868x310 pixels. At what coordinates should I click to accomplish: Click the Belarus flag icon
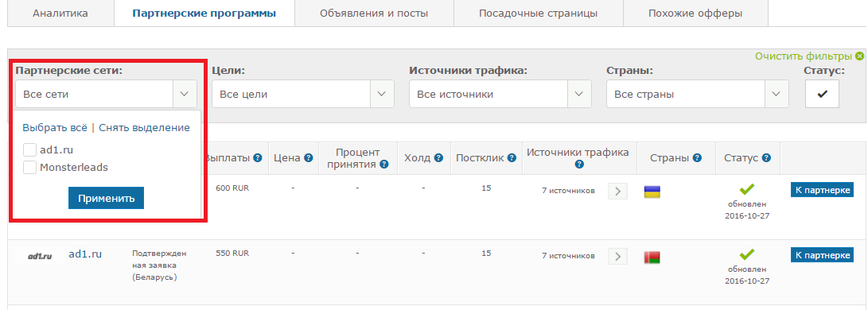652,257
